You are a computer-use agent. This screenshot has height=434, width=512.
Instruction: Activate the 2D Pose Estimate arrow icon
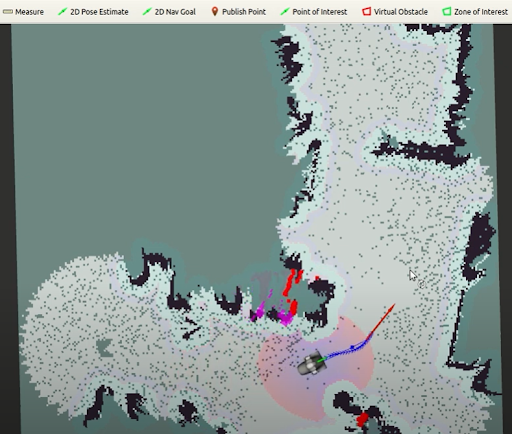62,12
